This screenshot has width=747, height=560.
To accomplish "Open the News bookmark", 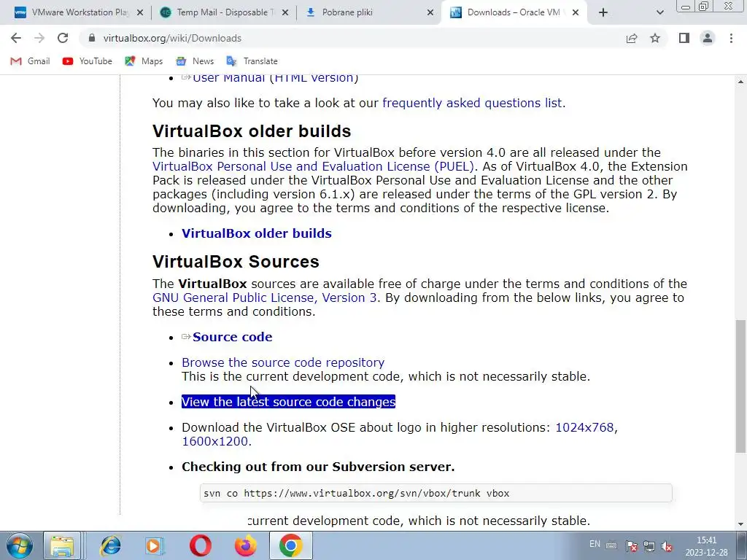I will pyautogui.click(x=195, y=61).
